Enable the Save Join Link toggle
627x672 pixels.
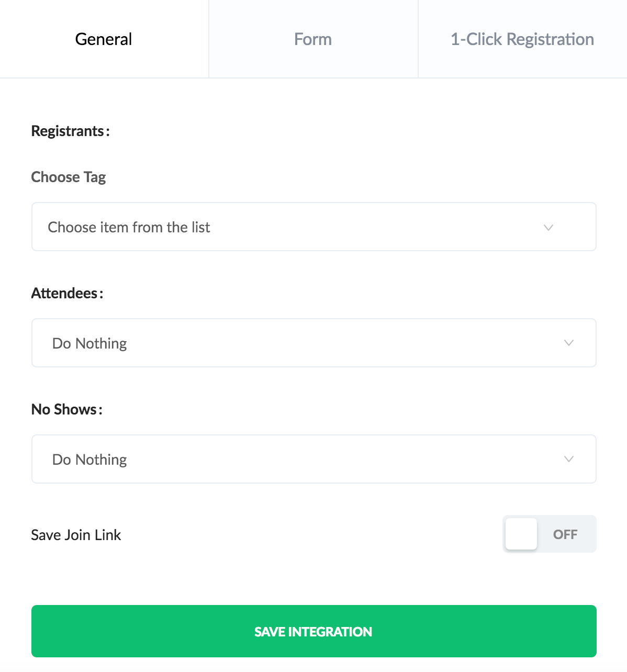click(x=549, y=534)
